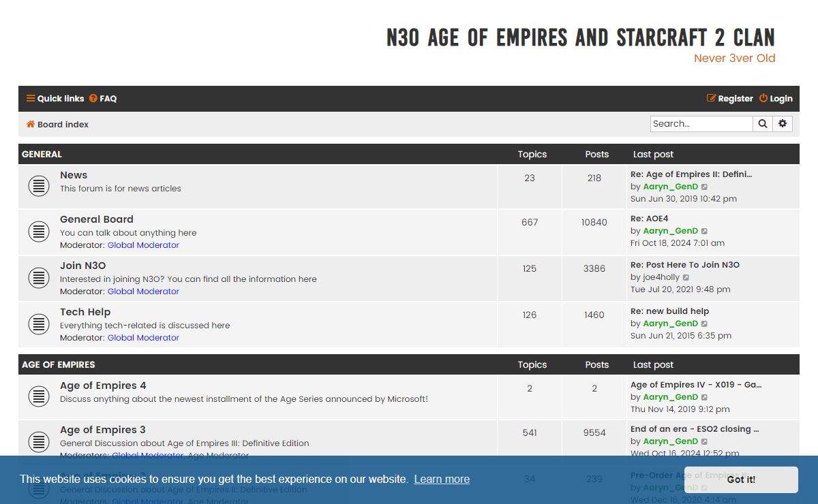Click News topic count 23

530,178
